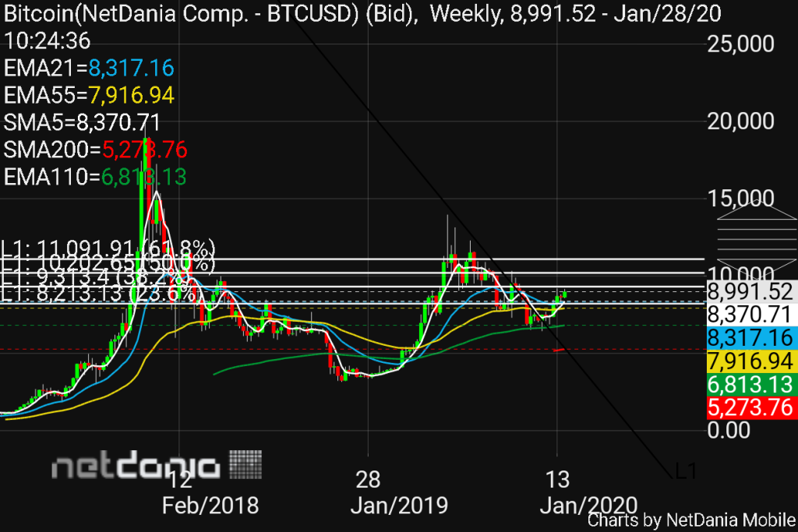Image resolution: width=798 pixels, height=532 pixels.
Task: Click the L1 trendline end label
Action: pos(685,471)
